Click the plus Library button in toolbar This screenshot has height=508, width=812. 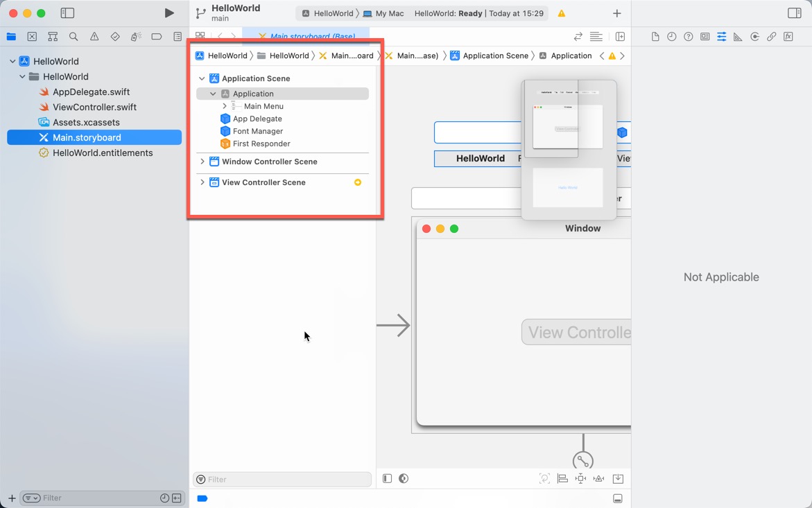point(616,13)
